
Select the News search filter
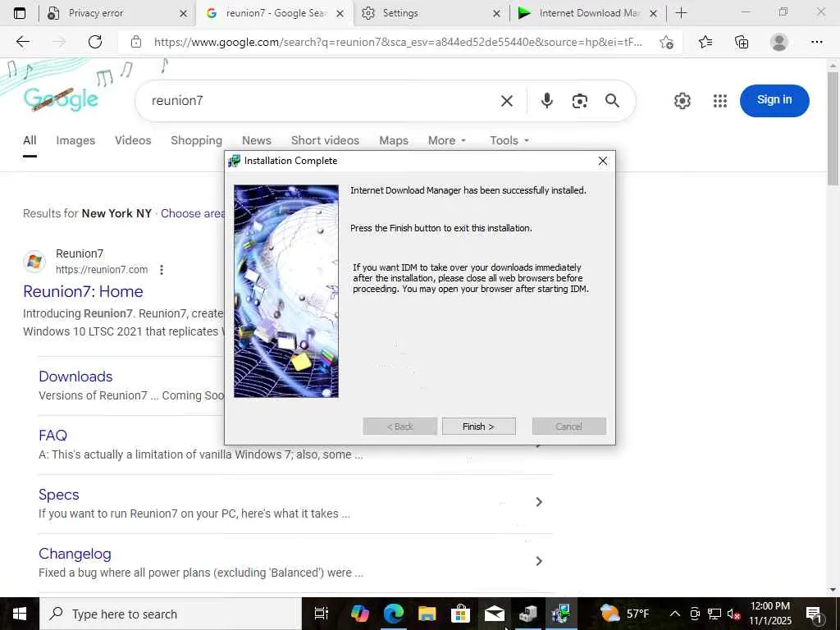pyautogui.click(x=257, y=140)
